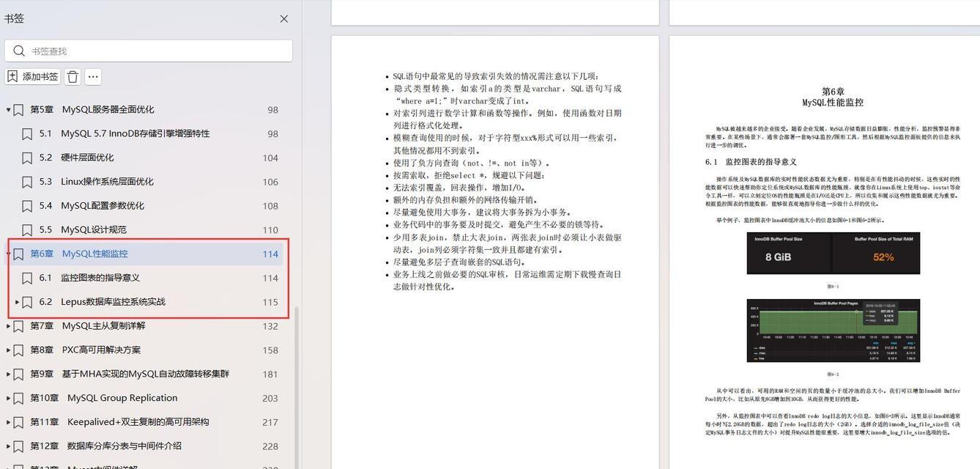
Task: Click bookmark icon beside 6.2 Lepus数据库监控系统实战
Action: (x=27, y=302)
